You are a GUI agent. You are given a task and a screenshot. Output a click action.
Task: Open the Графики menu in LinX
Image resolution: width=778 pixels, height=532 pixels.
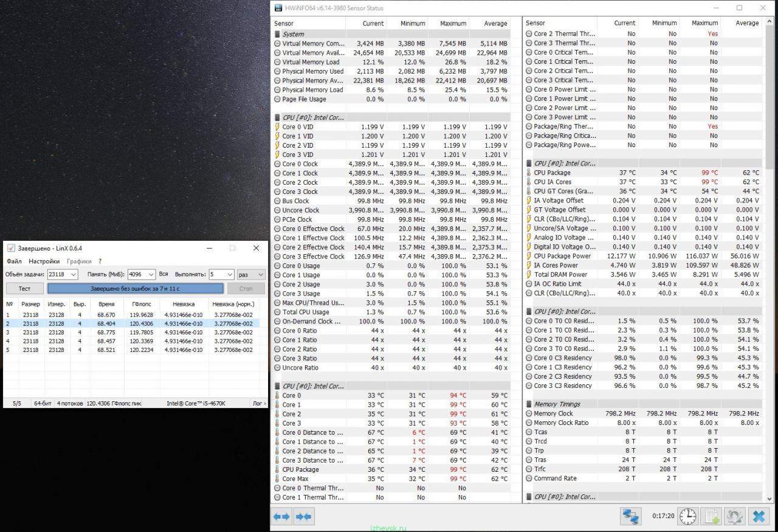[x=79, y=261]
